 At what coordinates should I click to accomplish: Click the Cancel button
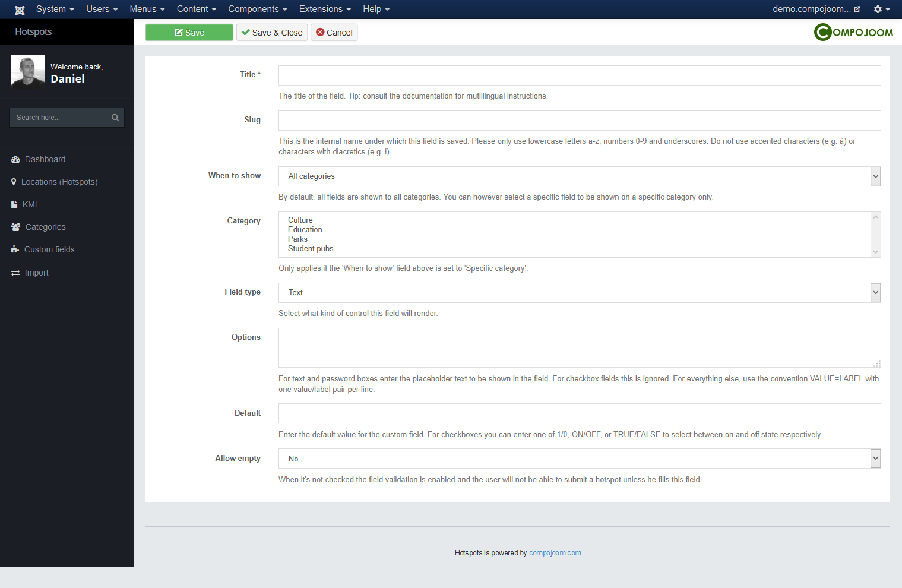[x=334, y=32]
